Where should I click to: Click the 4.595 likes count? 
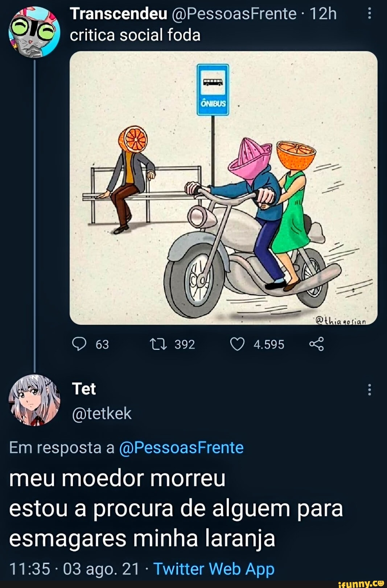coord(269,344)
